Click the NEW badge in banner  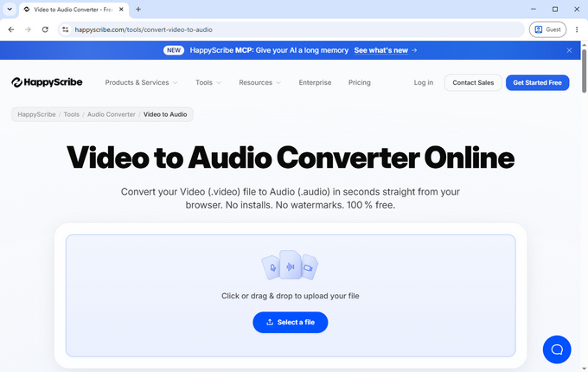[174, 50]
